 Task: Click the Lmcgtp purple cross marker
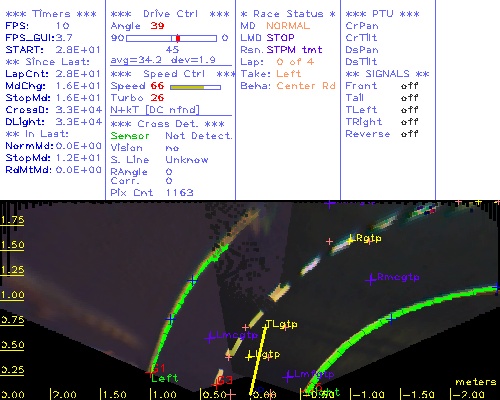[210, 338]
